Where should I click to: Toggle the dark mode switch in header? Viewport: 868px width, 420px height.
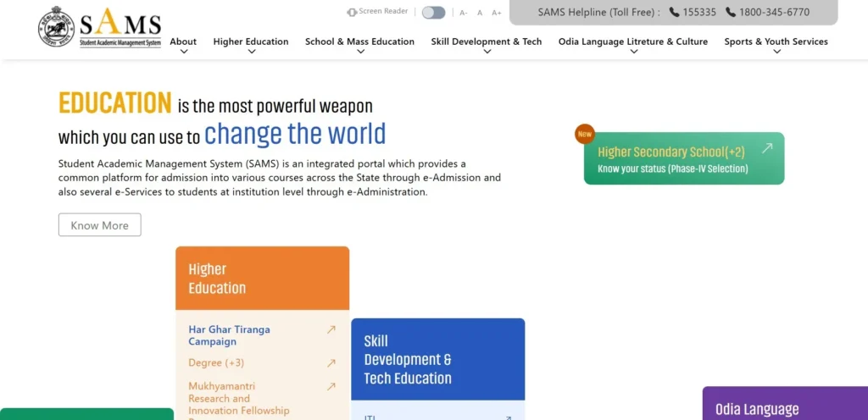tap(433, 13)
